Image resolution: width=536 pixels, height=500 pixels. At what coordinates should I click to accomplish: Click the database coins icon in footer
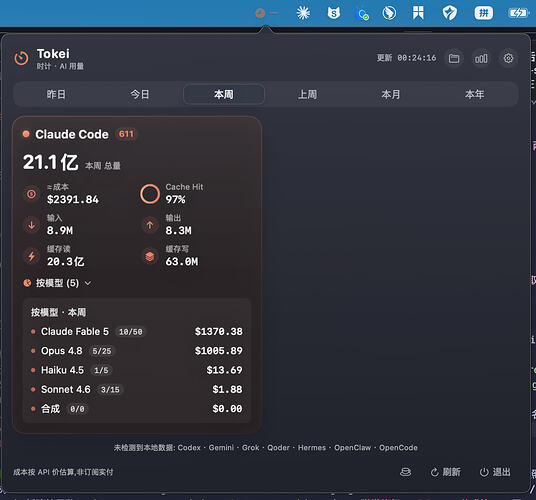coord(405,472)
